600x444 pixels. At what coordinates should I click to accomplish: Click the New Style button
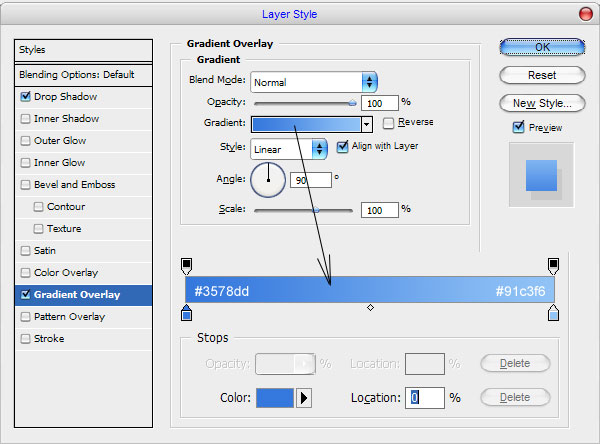point(542,103)
